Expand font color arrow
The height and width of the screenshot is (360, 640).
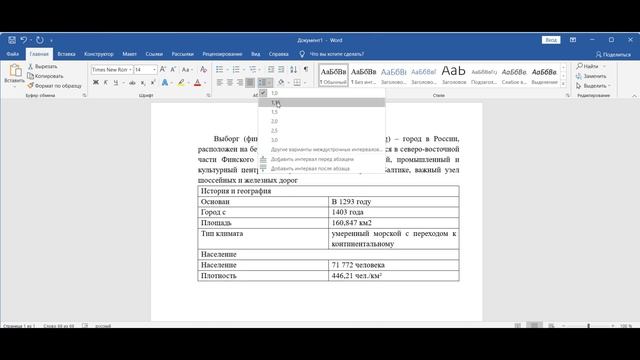click(x=204, y=83)
